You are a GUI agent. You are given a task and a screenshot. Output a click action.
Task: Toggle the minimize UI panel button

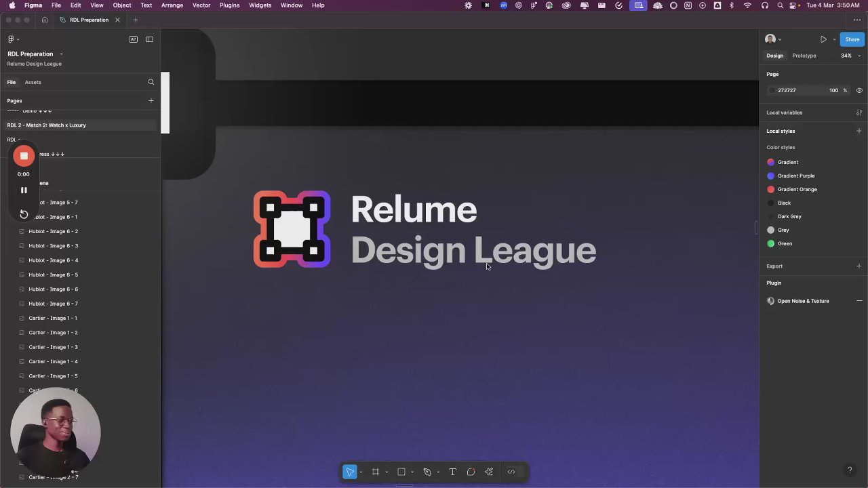point(149,39)
